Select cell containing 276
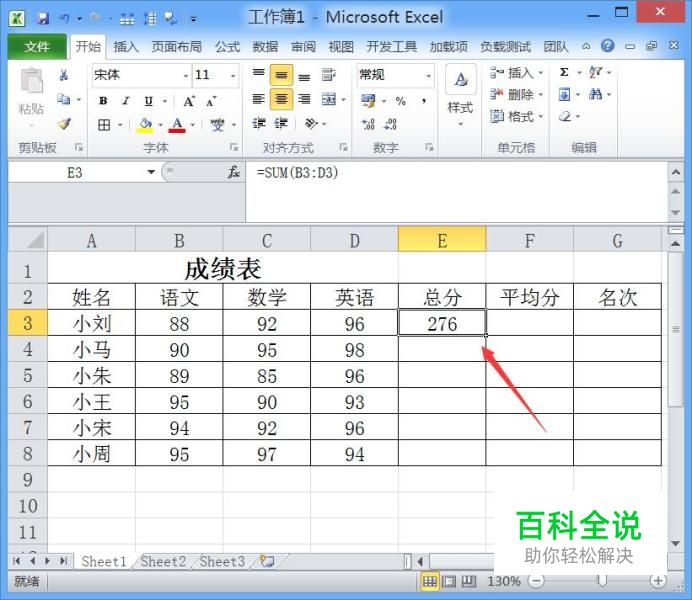The width and height of the screenshot is (692, 600). [442, 323]
